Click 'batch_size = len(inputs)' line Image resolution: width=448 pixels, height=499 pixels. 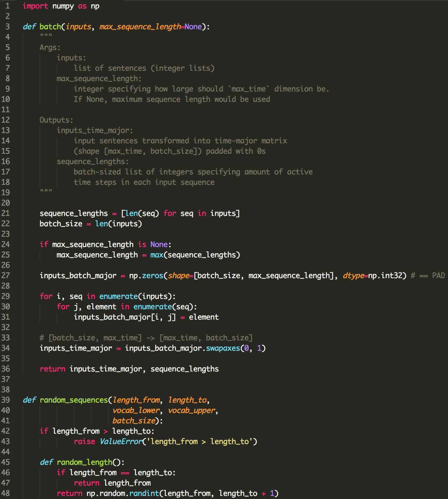pyautogui.click(x=91, y=224)
